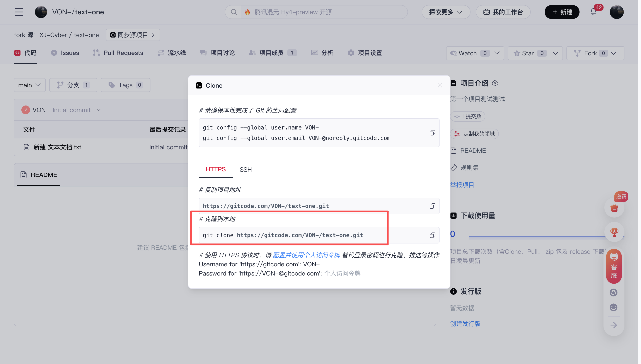Open the invite gift icon
The width and height of the screenshot is (641, 364).
(x=614, y=208)
